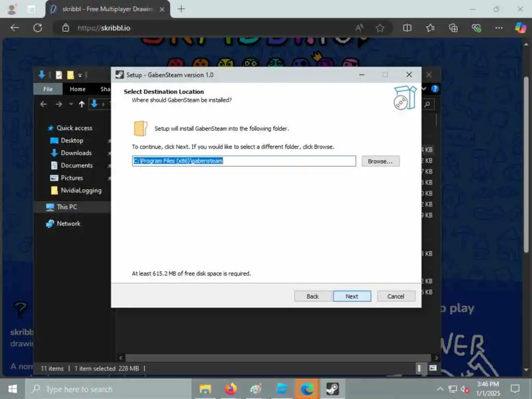
Task: Go up one folder level in File Explorer
Action: pos(82,104)
